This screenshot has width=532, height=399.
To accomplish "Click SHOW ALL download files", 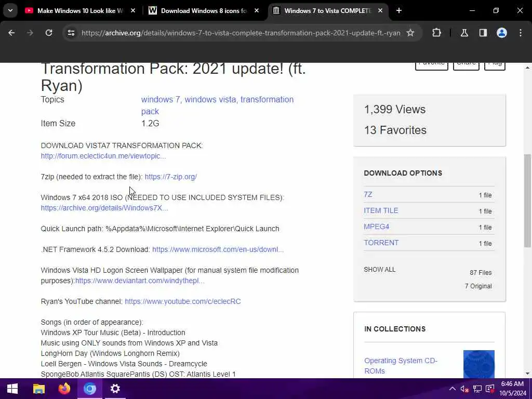I will coord(380,270).
